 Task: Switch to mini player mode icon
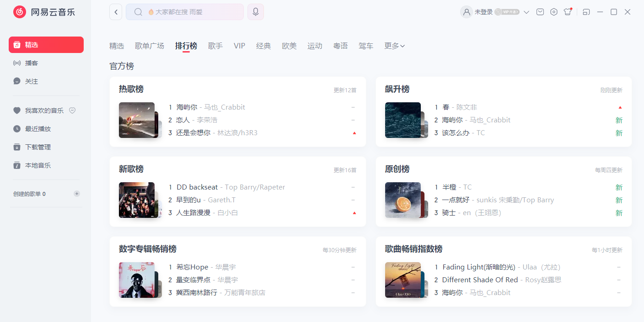pyautogui.click(x=586, y=12)
